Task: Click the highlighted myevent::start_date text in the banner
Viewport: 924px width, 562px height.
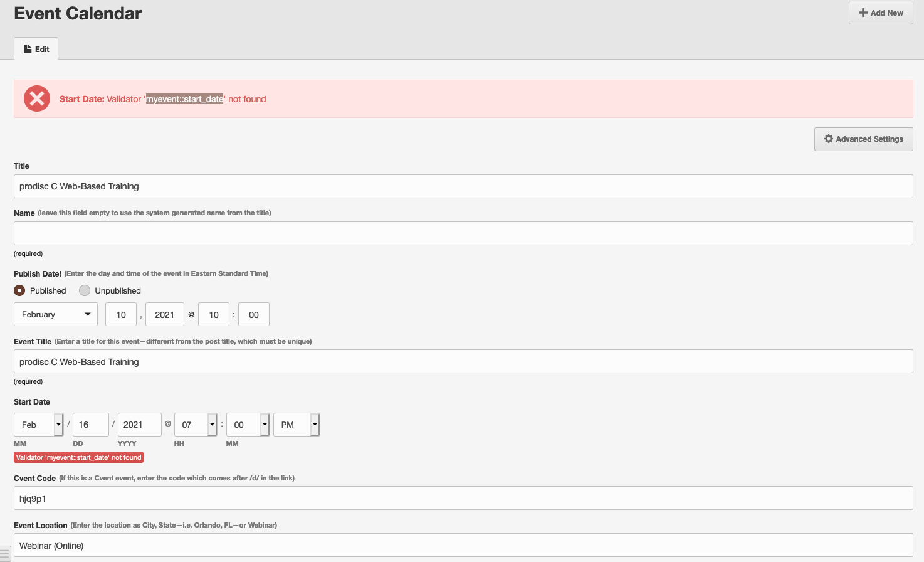Action: coord(184,99)
